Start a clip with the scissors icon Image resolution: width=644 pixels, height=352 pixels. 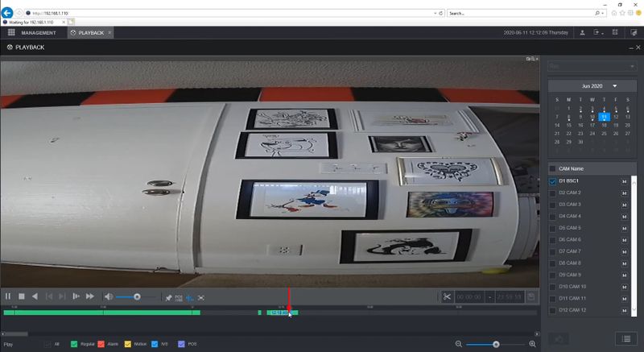(447, 296)
